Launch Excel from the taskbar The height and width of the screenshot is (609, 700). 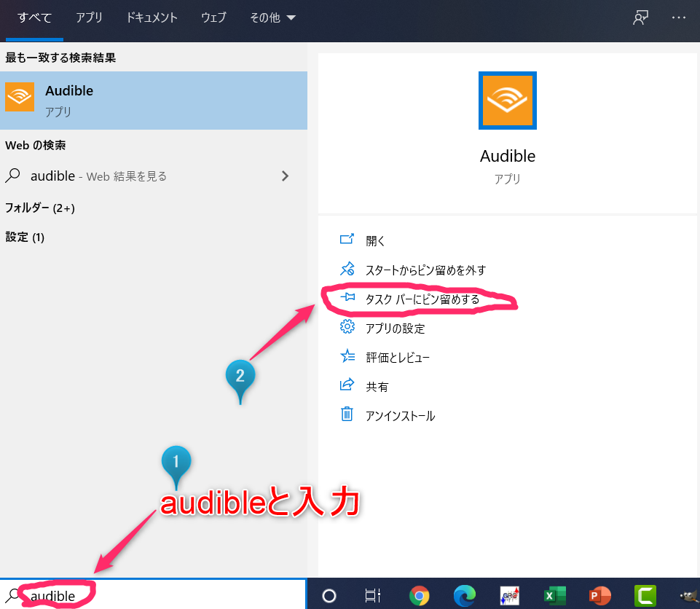[x=555, y=596]
